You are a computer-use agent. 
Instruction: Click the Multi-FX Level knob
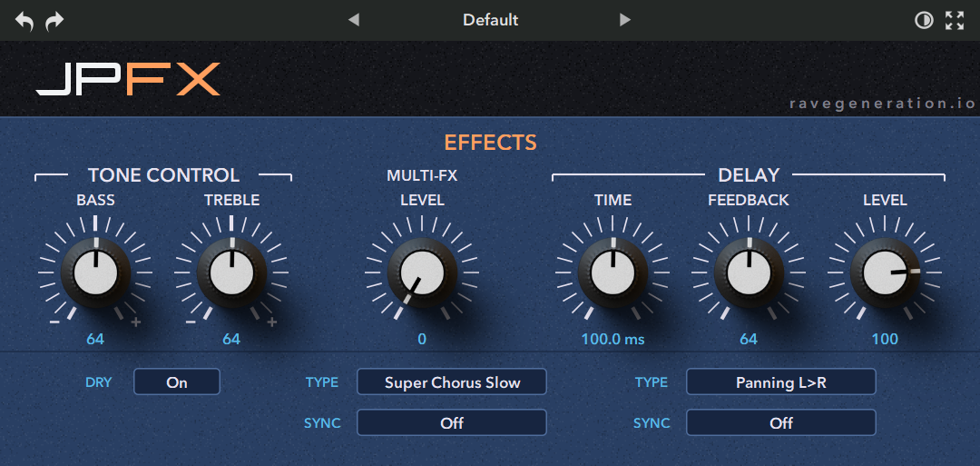pyautogui.click(x=422, y=273)
